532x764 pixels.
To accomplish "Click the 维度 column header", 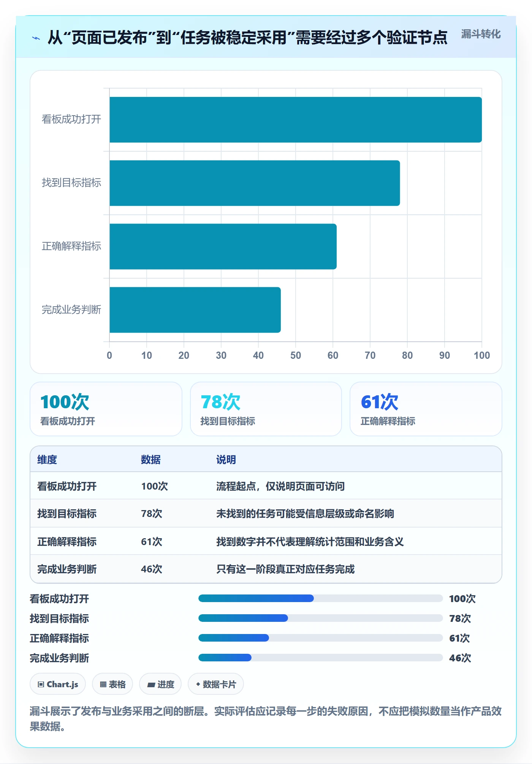I will point(47,460).
